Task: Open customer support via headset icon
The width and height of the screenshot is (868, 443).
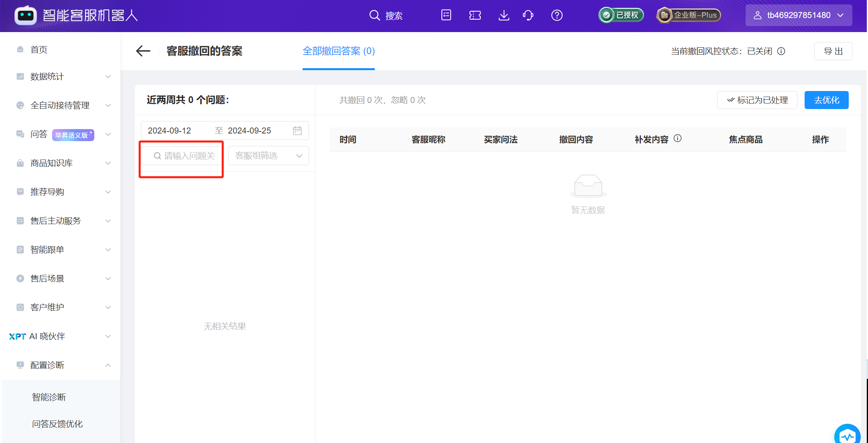Action: pos(528,15)
